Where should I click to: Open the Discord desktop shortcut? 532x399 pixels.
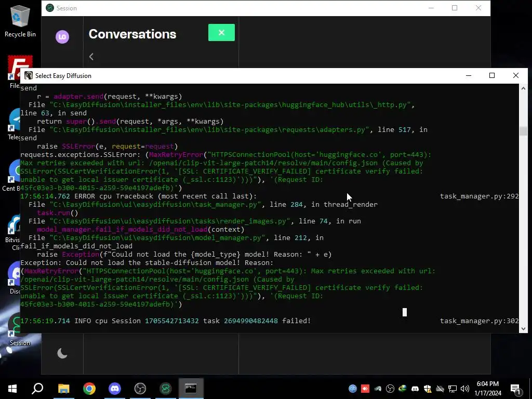coord(14,278)
